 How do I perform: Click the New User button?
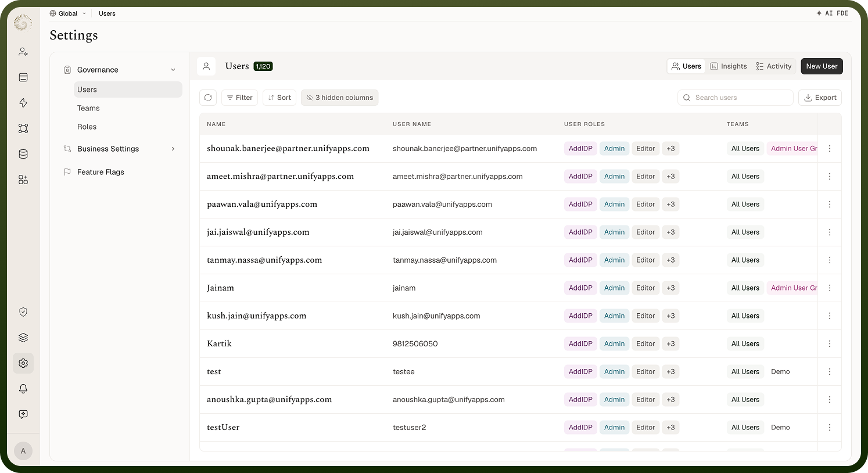(822, 66)
